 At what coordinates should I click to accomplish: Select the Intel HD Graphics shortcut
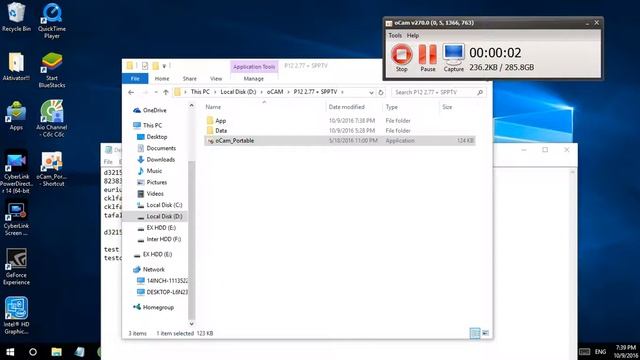[16, 316]
